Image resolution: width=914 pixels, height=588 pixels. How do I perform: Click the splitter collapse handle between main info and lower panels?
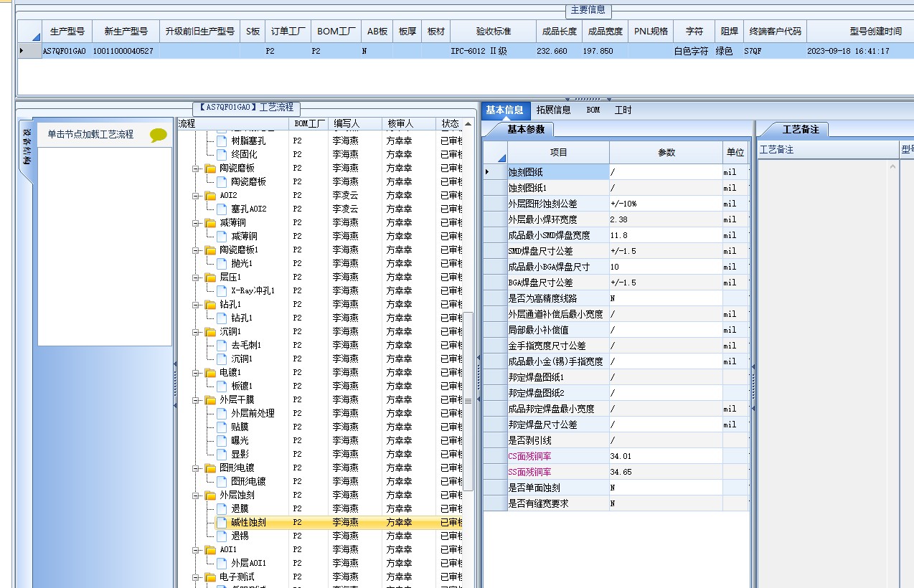pyautogui.click(x=588, y=99)
